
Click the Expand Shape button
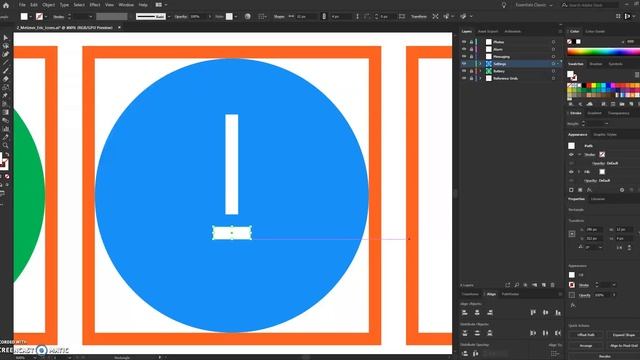623,335
